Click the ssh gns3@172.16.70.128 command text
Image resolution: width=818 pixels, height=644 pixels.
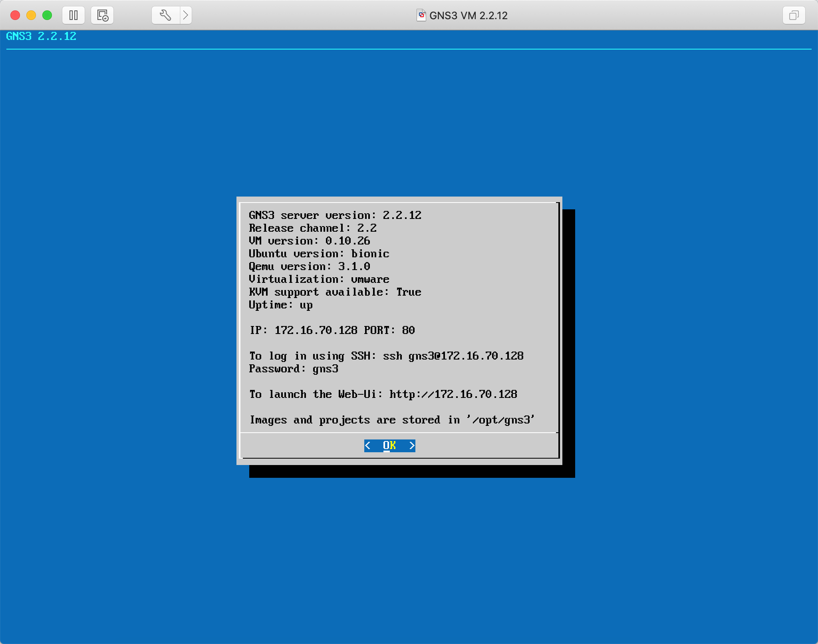tap(453, 356)
